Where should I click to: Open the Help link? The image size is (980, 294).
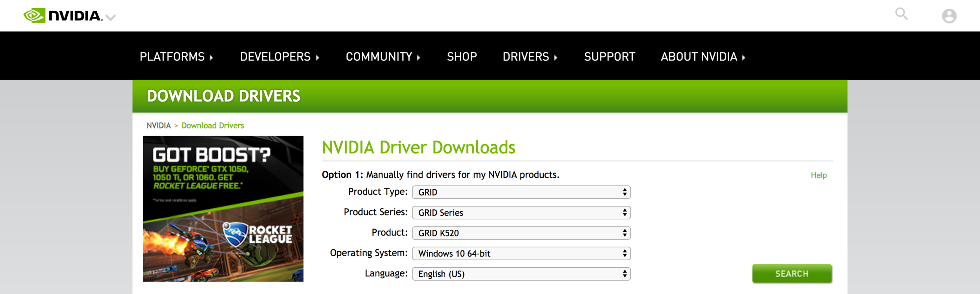(x=818, y=175)
